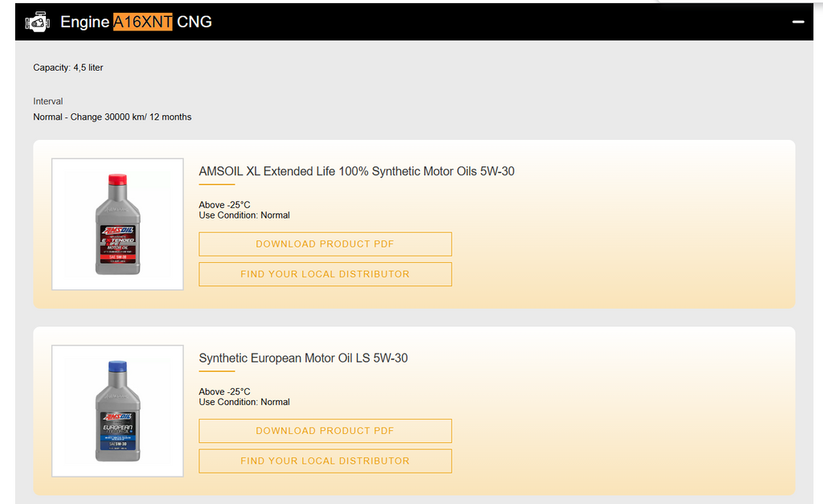Click the orange underline below the AMSOIL XL title
823x504 pixels.
click(216, 185)
